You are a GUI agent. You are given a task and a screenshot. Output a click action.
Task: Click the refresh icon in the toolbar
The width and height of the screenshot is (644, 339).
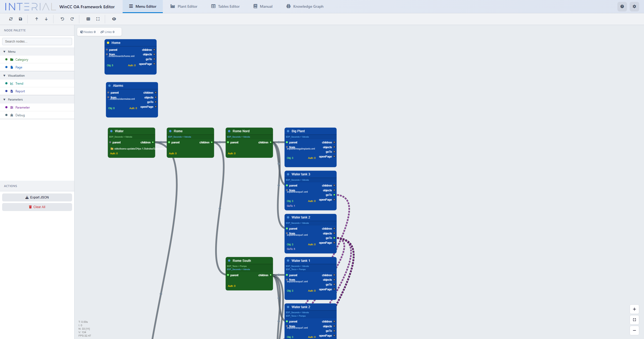11,19
